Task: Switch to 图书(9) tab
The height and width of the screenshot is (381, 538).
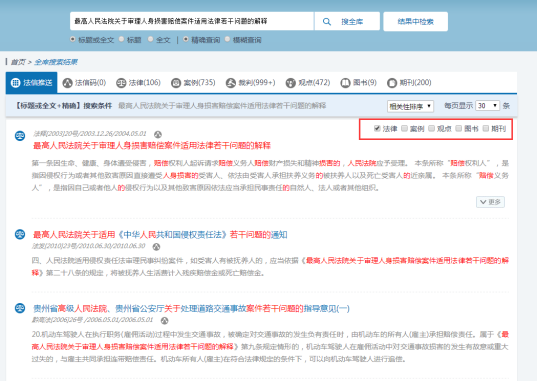Action: tap(359, 83)
